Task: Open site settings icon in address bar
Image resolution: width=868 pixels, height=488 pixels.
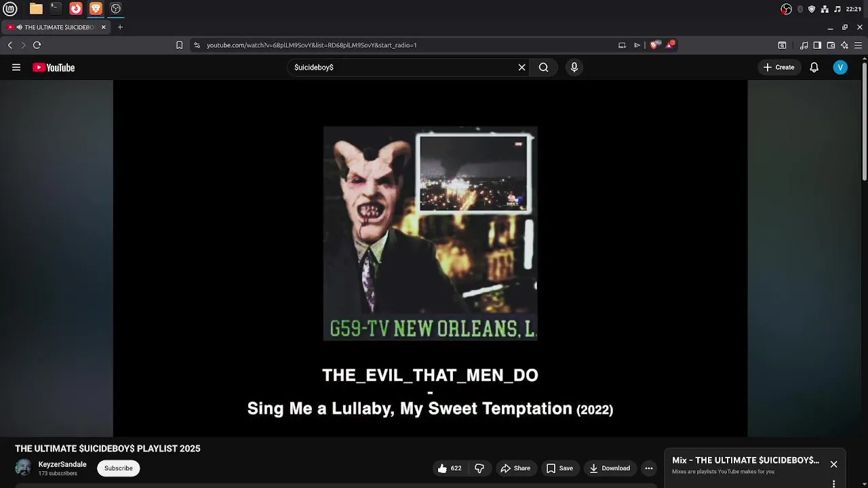Action: point(197,45)
